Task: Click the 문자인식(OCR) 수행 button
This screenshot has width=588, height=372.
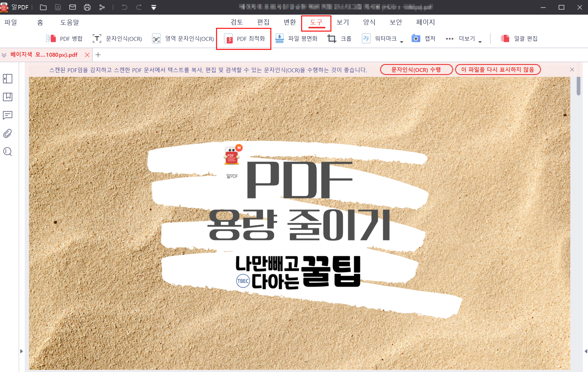Action: coord(416,70)
